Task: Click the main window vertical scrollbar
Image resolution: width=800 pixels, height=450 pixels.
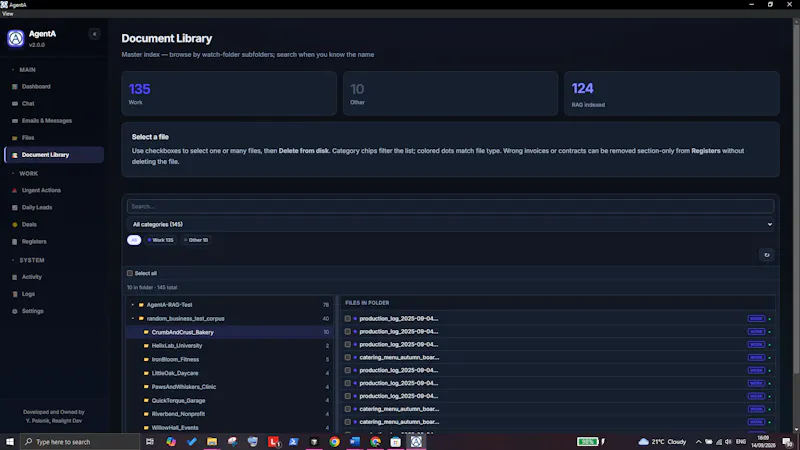Action: (x=796, y=199)
